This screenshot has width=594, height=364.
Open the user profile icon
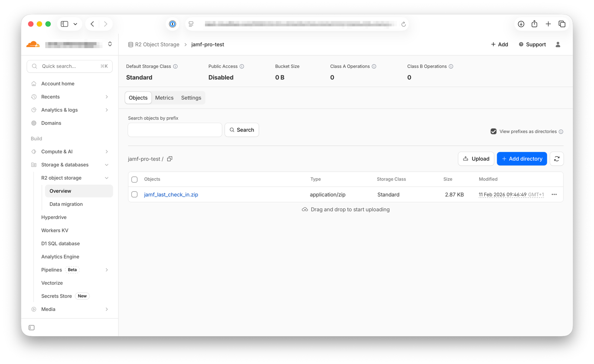tap(558, 45)
